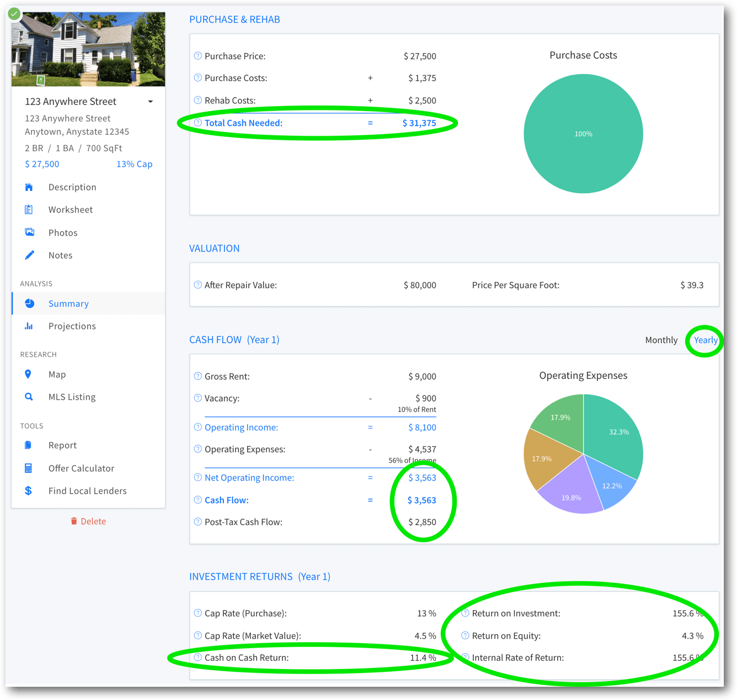Click help icon next to Operating Expenses

tap(197, 449)
